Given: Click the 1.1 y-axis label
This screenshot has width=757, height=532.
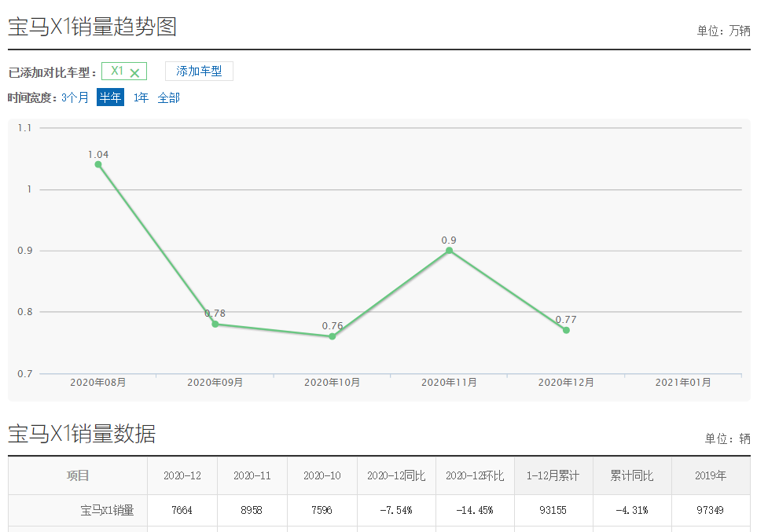Looking at the screenshot, I should point(24,128).
